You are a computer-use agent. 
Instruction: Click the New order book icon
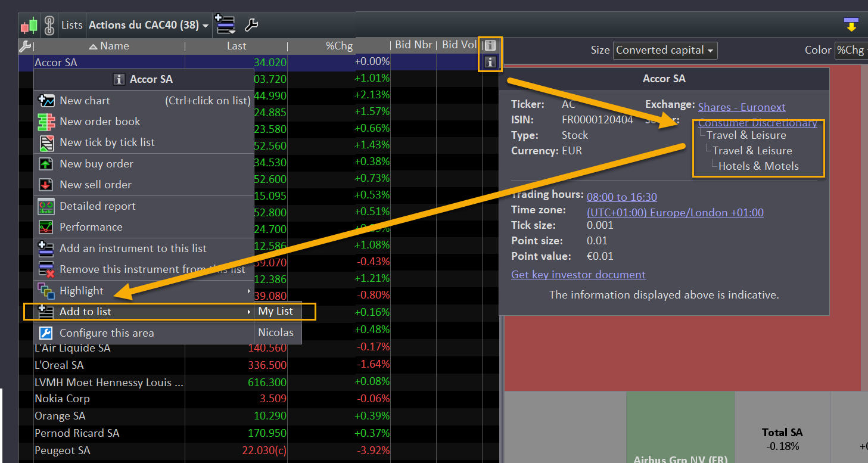pyautogui.click(x=46, y=122)
